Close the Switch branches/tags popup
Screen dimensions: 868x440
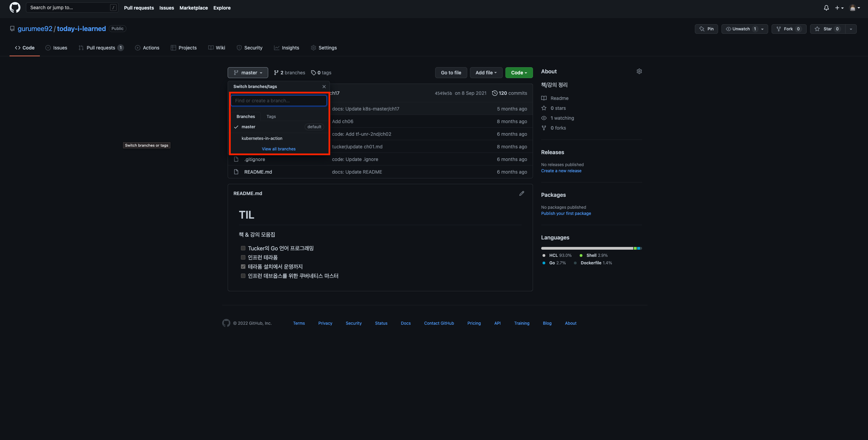click(324, 87)
